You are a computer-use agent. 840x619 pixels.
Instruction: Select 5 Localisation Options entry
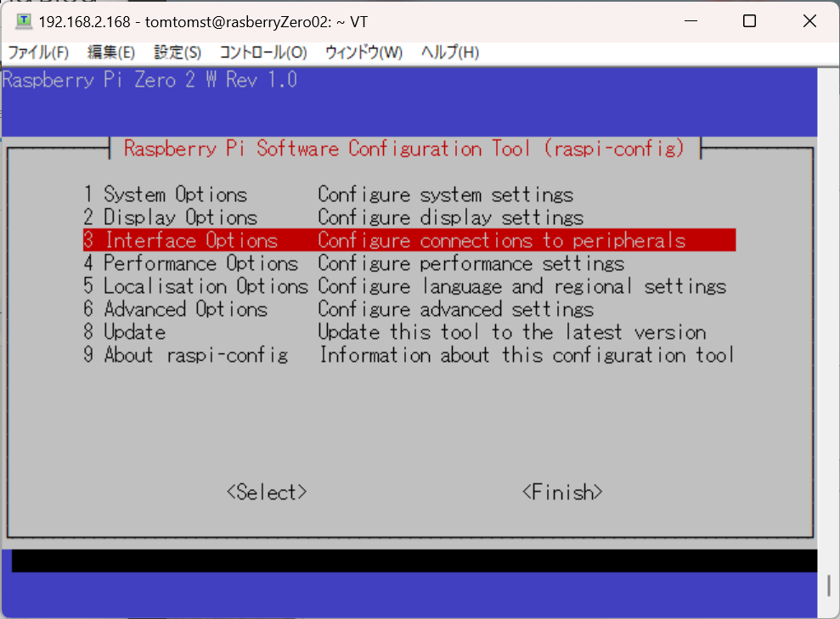409,286
